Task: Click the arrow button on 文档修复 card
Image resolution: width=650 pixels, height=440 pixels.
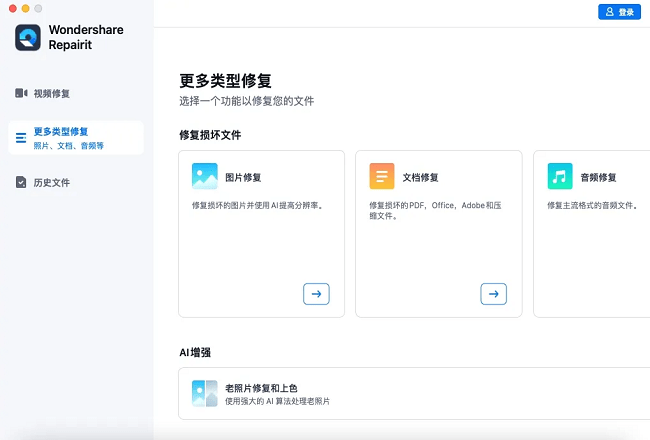Action: tap(493, 294)
